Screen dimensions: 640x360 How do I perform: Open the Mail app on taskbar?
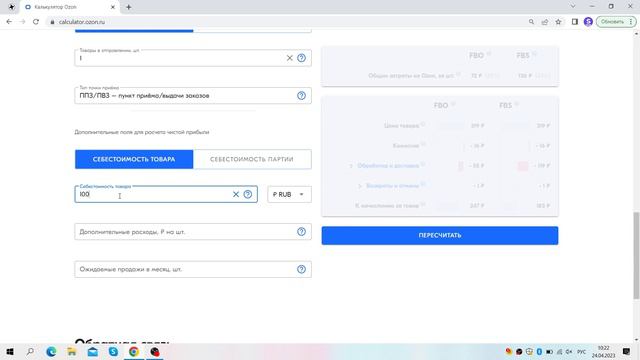coord(93,351)
